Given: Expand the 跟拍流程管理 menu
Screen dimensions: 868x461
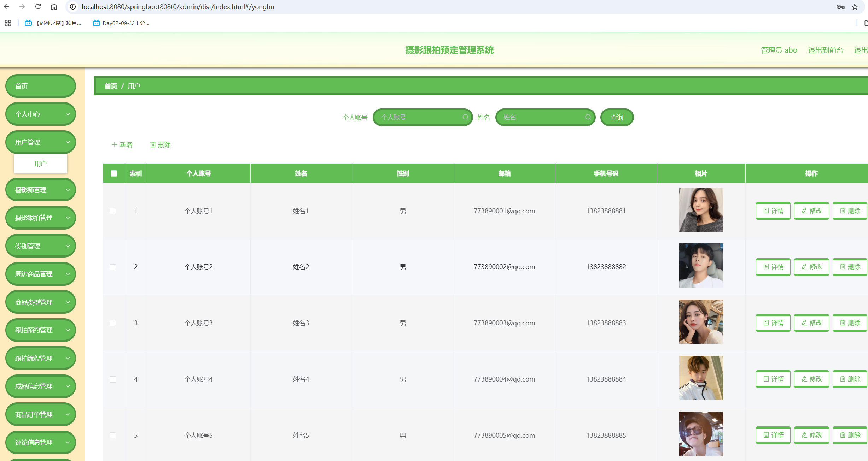Looking at the screenshot, I should pyautogui.click(x=41, y=358).
